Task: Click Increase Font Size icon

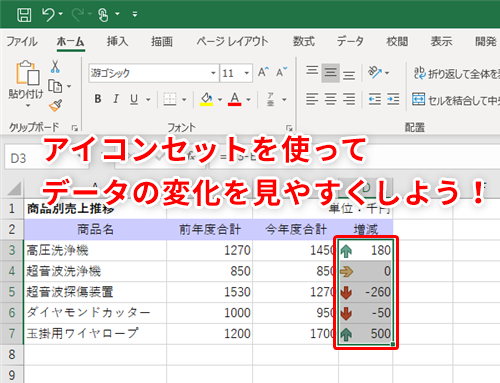Action: 263,72
